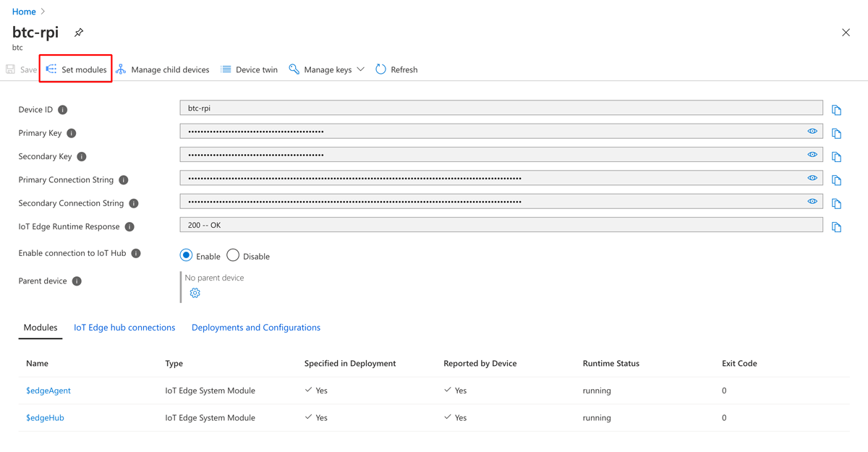This screenshot has height=452, width=868.
Task: Show info for Parent device
Action: click(x=77, y=281)
